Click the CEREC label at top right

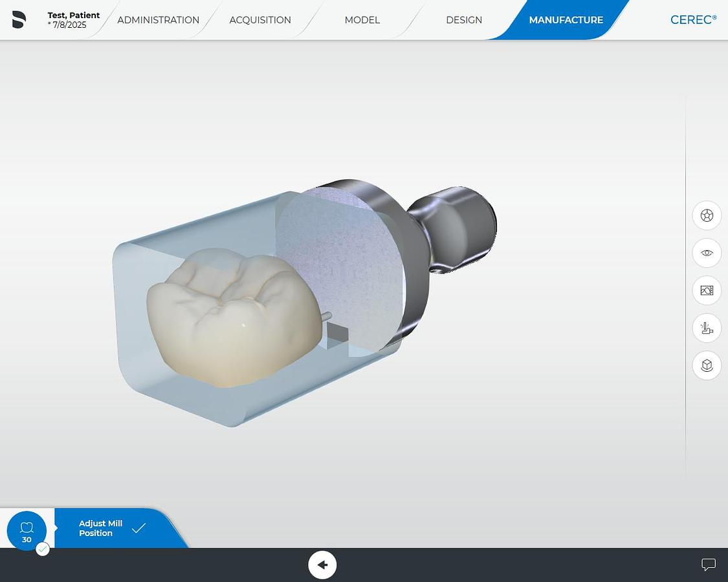pyautogui.click(x=693, y=19)
